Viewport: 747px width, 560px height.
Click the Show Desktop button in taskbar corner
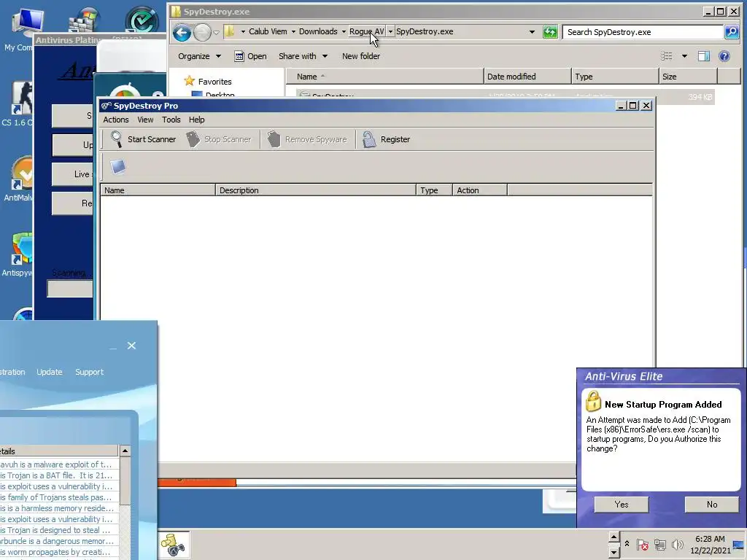tap(739, 545)
